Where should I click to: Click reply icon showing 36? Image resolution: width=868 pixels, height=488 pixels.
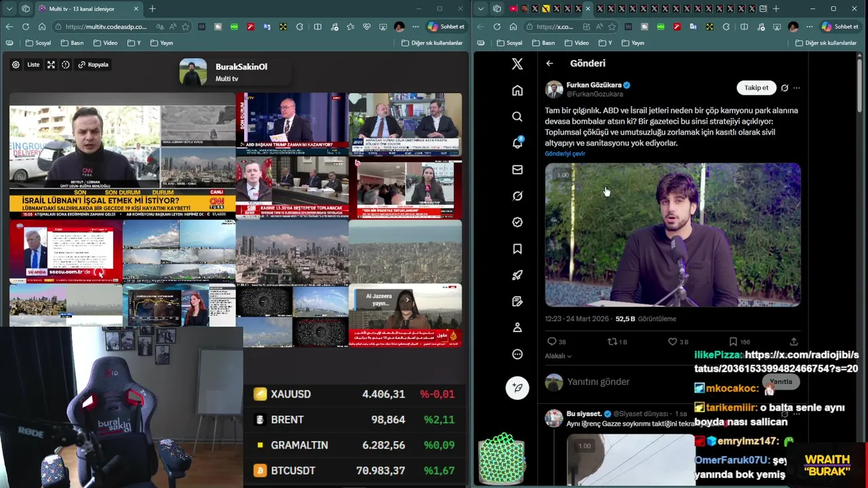coord(556,342)
